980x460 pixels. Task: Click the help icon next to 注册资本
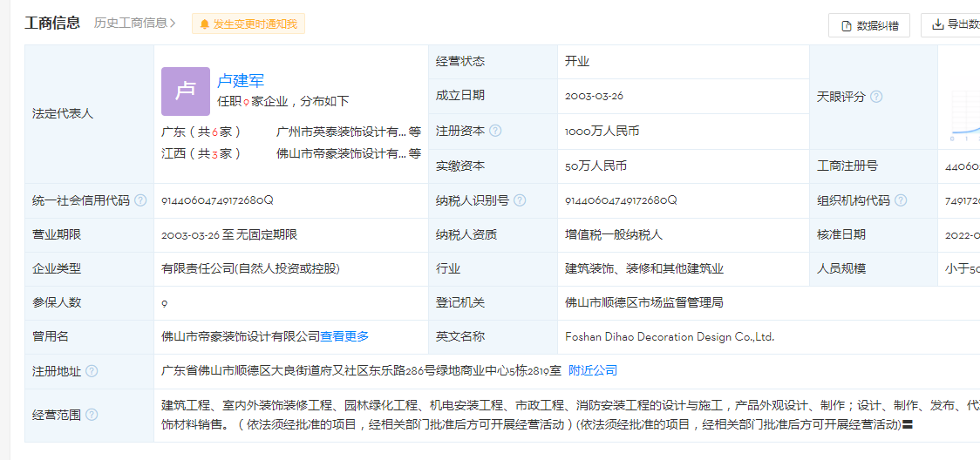(x=495, y=131)
